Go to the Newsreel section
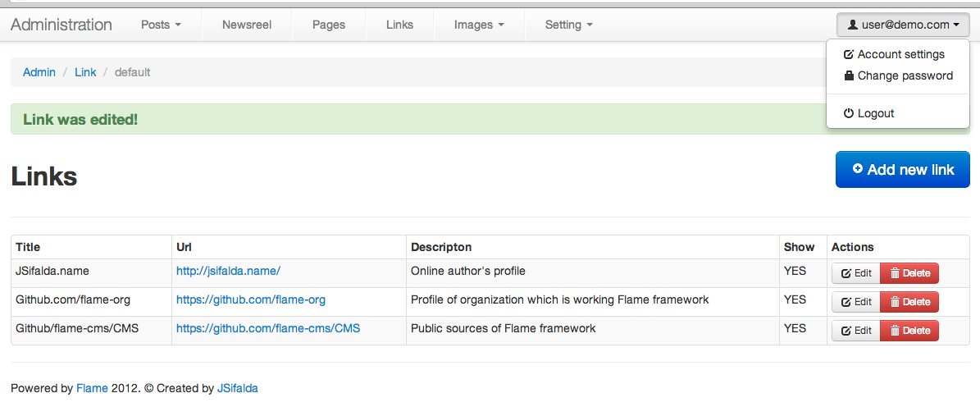Screen dimensions: 980x416 [247, 25]
